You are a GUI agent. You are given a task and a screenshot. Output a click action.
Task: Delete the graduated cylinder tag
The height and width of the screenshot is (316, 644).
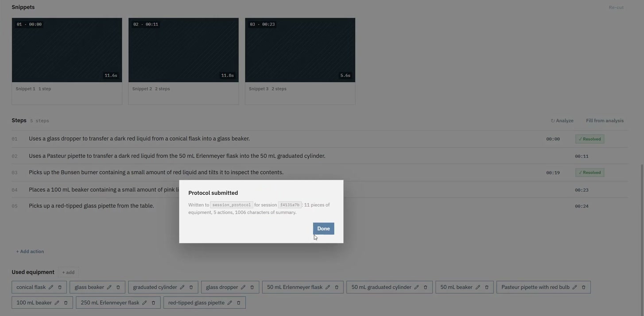[191, 287]
